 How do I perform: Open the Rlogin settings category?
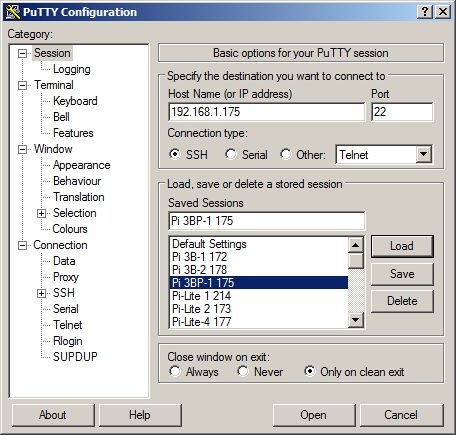(x=68, y=341)
